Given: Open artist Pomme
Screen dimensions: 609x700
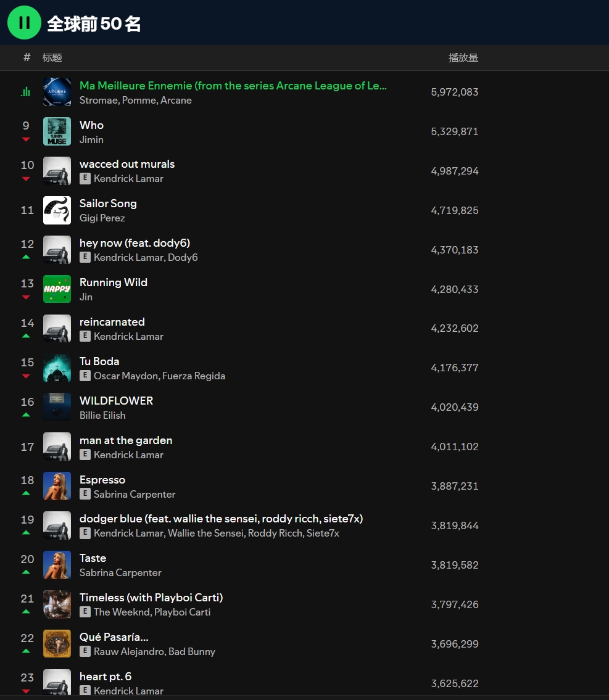Looking at the screenshot, I should coord(138,100).
